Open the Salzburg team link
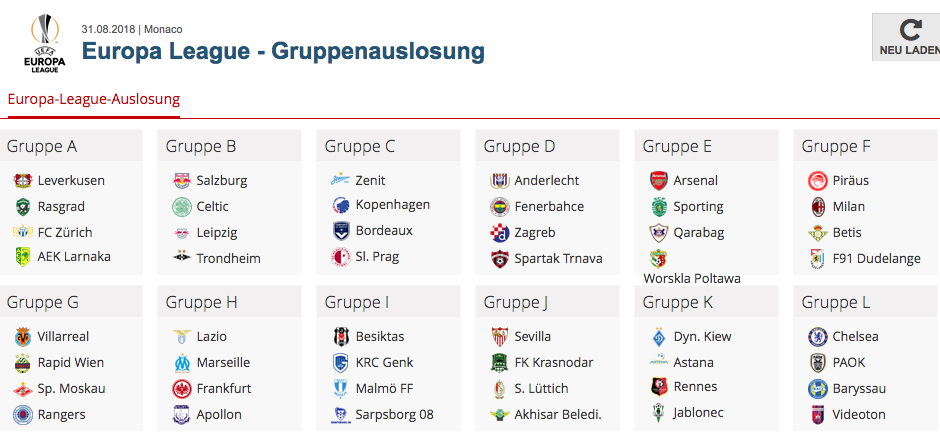 222,180
